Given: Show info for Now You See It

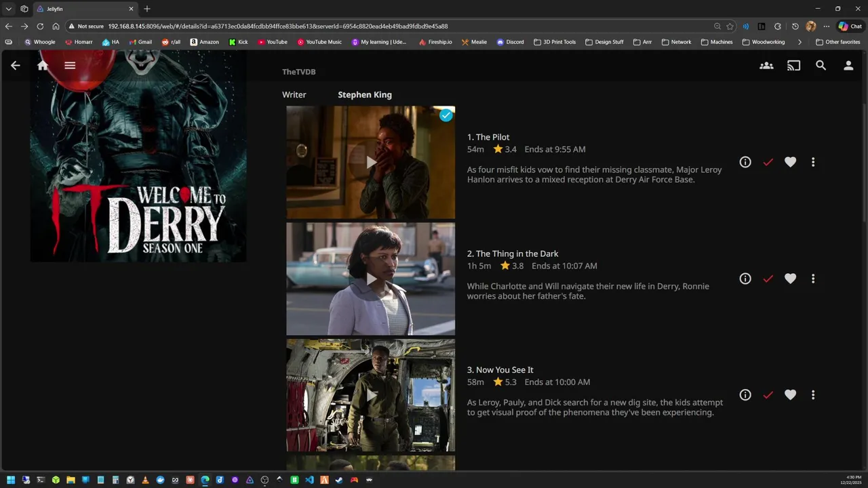Looking at the screenshot, I should 745,395.
